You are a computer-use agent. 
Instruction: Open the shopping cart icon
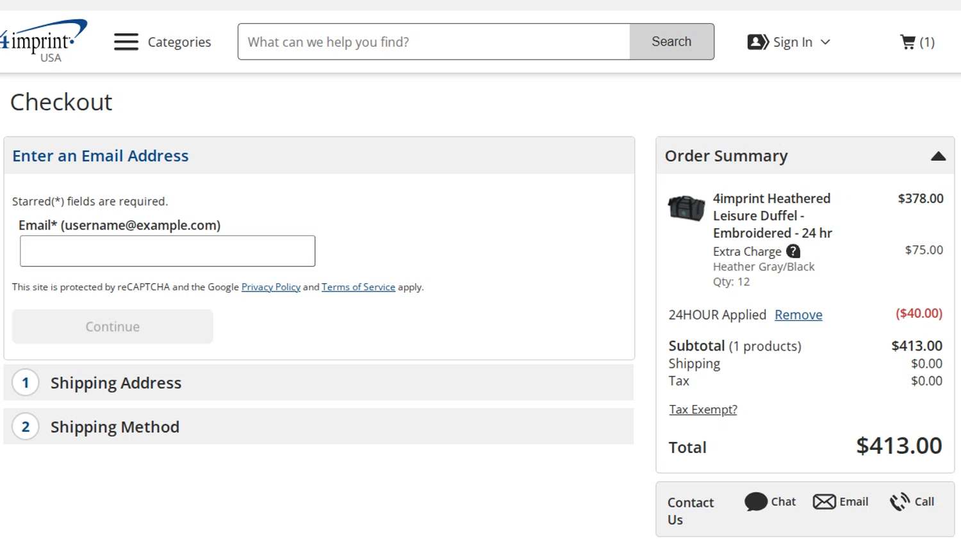point(908,42)
